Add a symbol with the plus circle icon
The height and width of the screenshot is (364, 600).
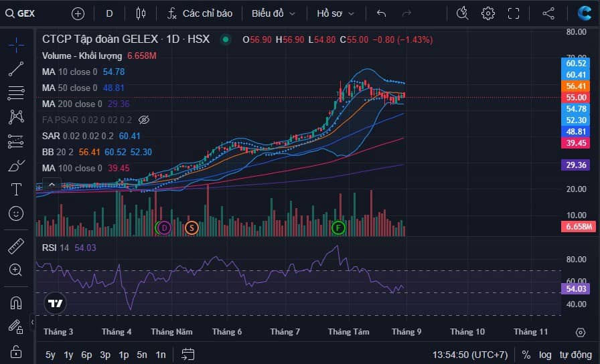click(78, 14)
